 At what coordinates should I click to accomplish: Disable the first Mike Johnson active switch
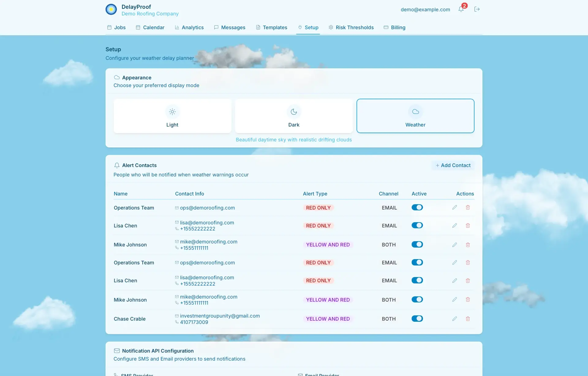(x=417, y=244)
